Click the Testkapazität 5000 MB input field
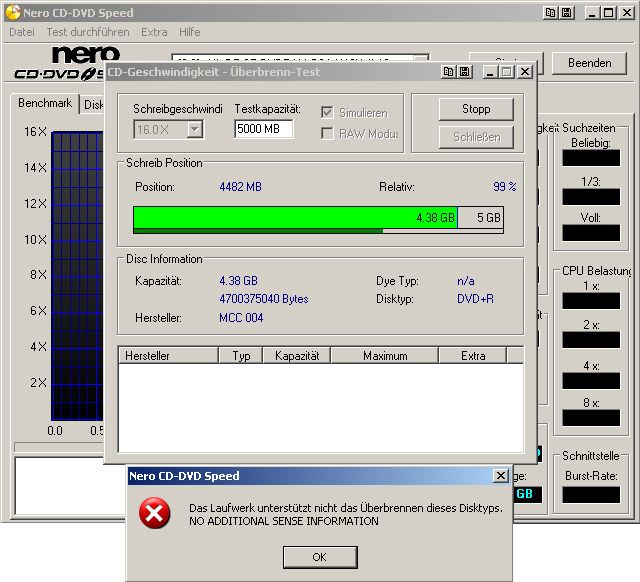The width and height of the screenshot is (640, 582). tap(264, 129)
